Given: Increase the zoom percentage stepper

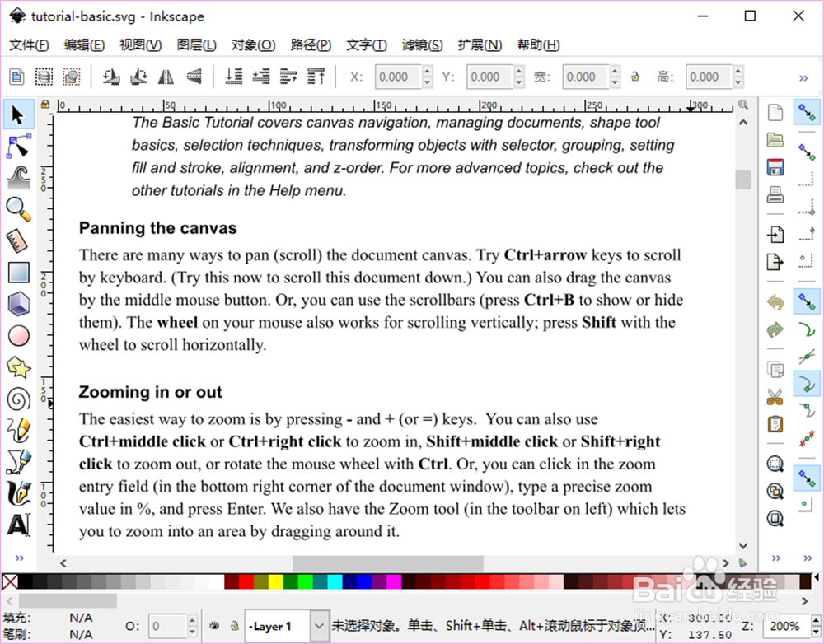Looking at the screenshot, I should [816, 620].
